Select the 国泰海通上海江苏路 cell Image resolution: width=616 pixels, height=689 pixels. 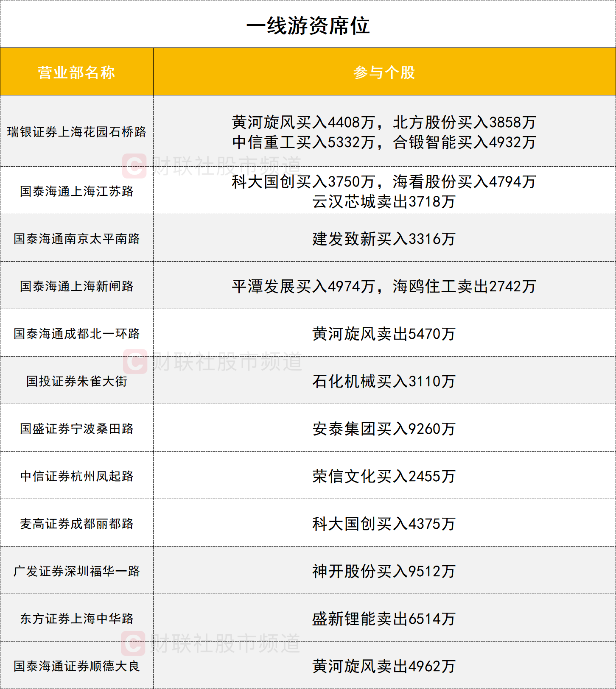[x=76, y=191]
